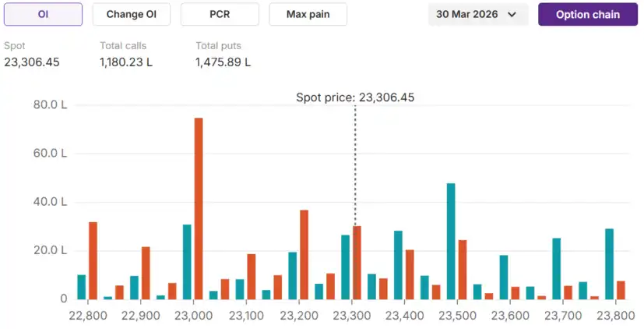Image resolution: width=644 pixels, height=329 pixels.
Task: Click the Total puts value 1,475.89 L
Action: click(223, 62)
